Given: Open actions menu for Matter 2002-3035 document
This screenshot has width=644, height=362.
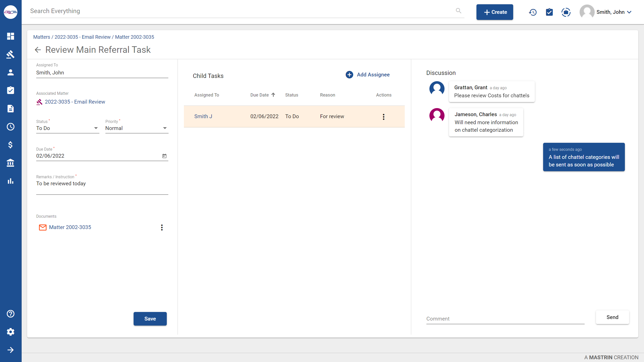Looking at the screenshot, I should 162,227.
